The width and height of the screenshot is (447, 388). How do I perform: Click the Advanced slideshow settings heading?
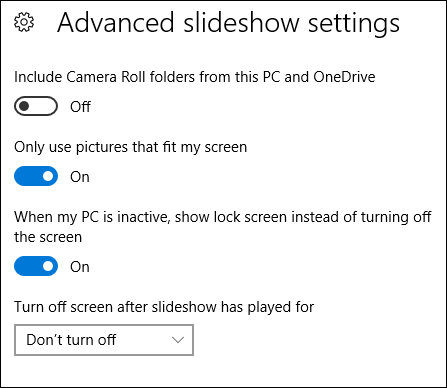click(228, 23)
